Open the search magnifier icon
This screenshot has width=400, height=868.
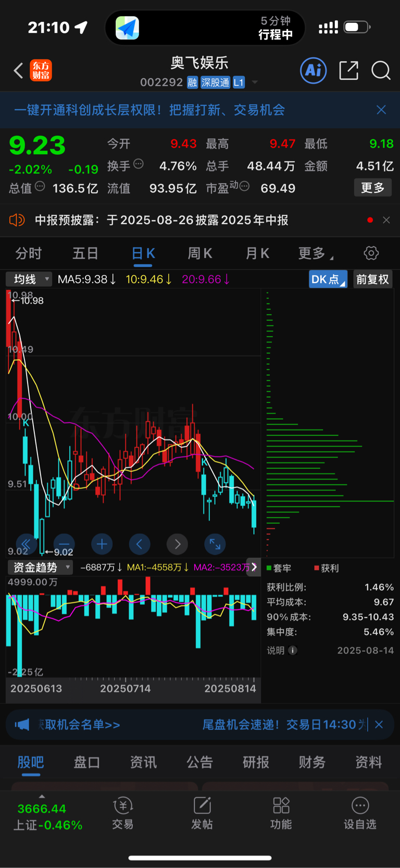coord(381,70)
